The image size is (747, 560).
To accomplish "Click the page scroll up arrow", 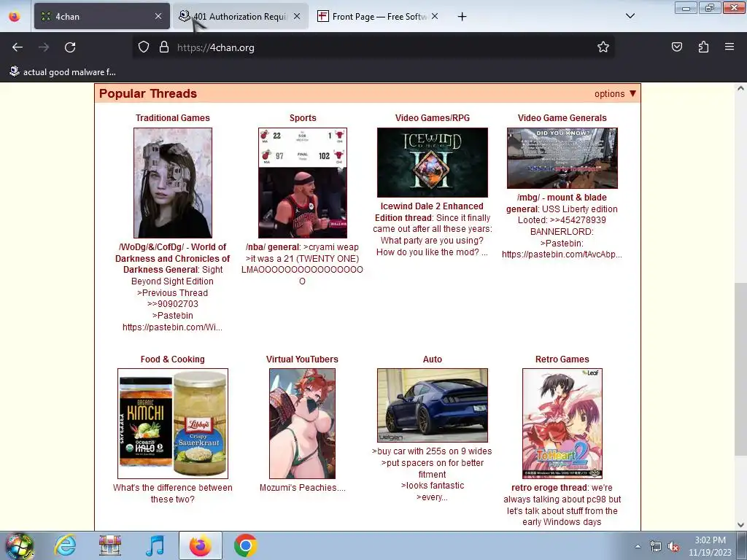I will [x=740, y=88].
